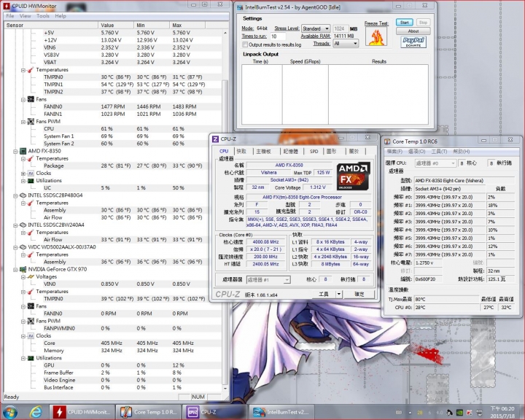Open the Threads dropdown set to All
The image size is (525, 420).
[346, 44]
